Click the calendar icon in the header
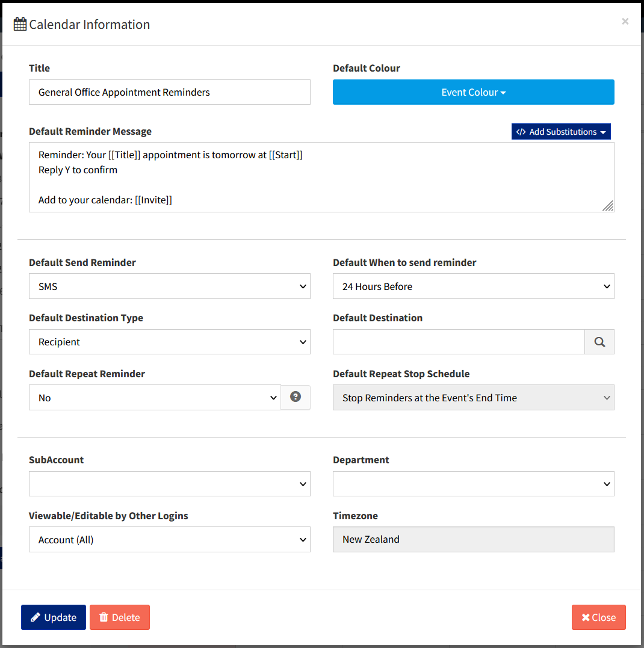The height and width of the screenshot is (648, 644). pyautogui.click(x=20, y=23)
